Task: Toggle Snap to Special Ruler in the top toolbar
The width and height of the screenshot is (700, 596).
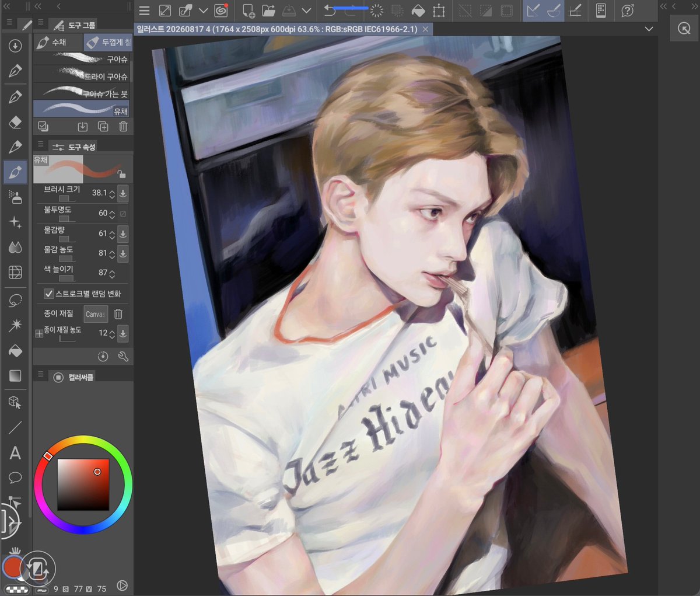Action: pos(554,11)
